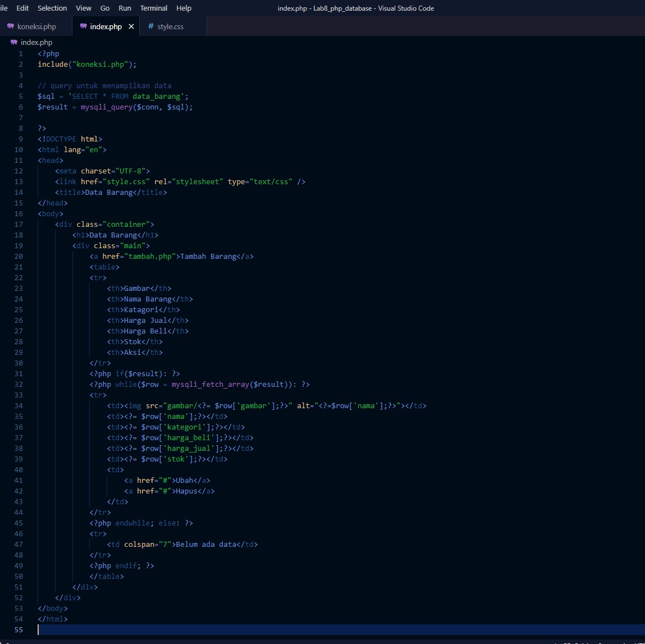Image resolution: width=645 pixels, height=644 pixels.
Task: Click line number 5 in the gutter
Action: pyautogui.click(x=20, y=96)
